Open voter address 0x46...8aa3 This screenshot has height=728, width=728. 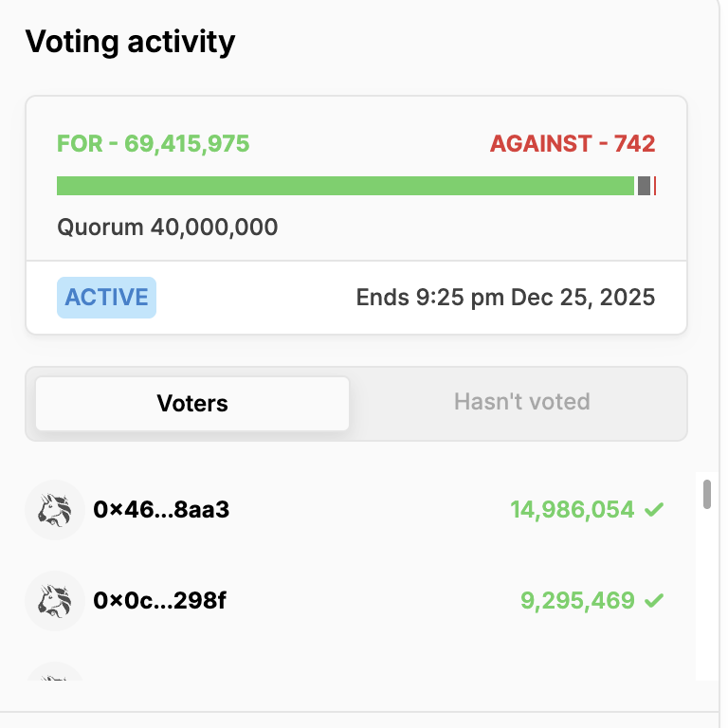161,510
